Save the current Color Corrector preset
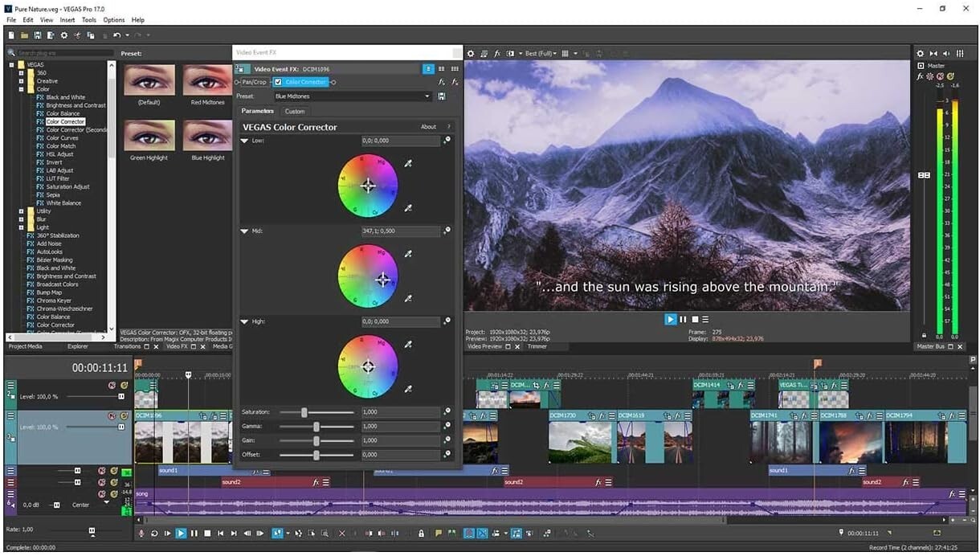 coord(442,96)
